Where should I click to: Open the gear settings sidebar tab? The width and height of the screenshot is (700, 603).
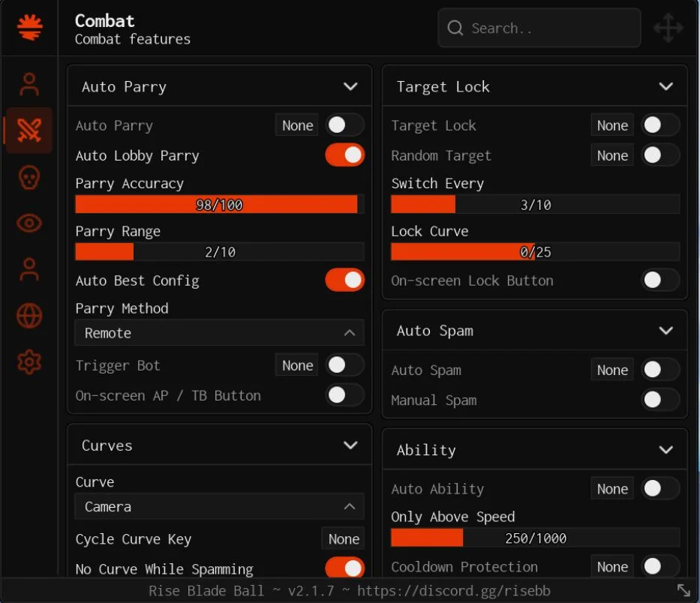pos(29,362)
